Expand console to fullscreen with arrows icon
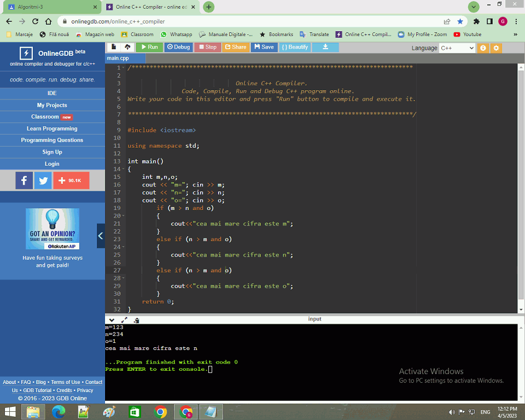 [x=124, y=320]
